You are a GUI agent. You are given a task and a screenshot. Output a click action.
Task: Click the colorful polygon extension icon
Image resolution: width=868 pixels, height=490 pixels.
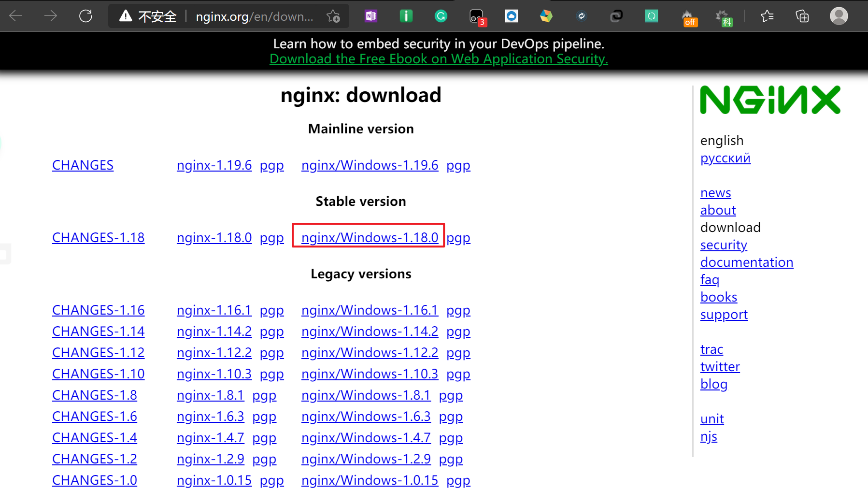tap(546, 16)
